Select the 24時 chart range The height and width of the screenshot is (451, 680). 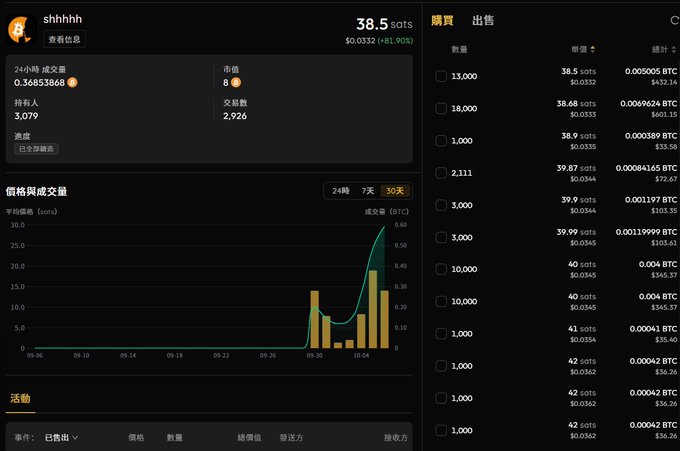coord(341,191)
